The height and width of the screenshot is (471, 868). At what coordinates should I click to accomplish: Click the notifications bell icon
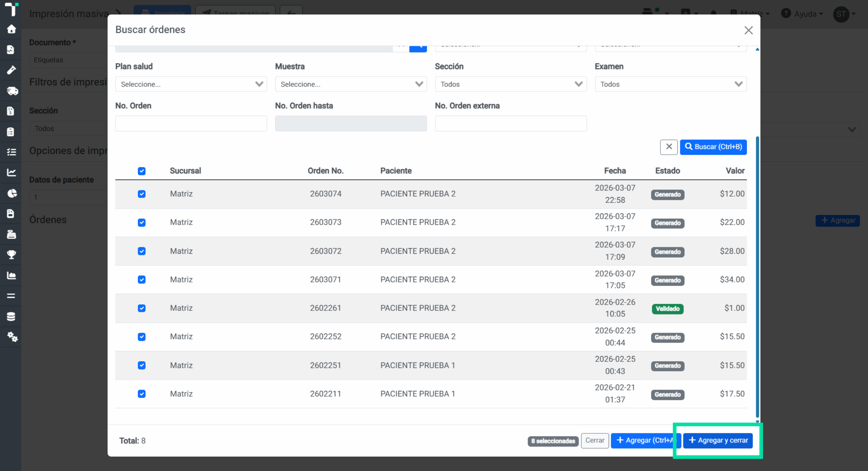tap(713, 14)
